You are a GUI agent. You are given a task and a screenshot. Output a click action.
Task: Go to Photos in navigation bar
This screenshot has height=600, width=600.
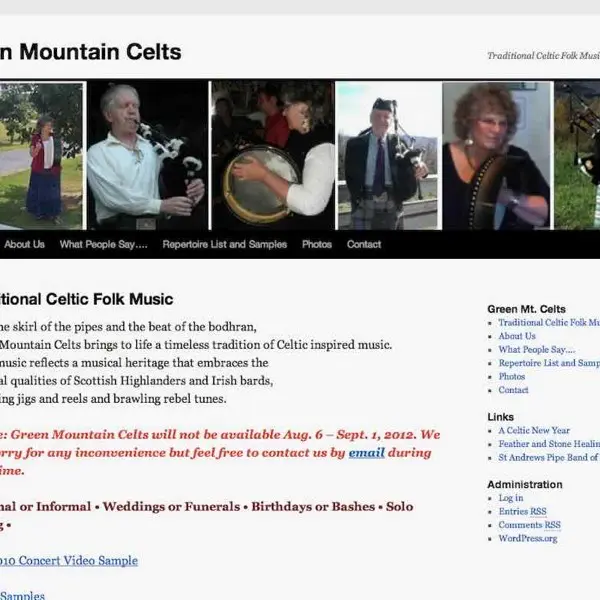pos(317,244)
